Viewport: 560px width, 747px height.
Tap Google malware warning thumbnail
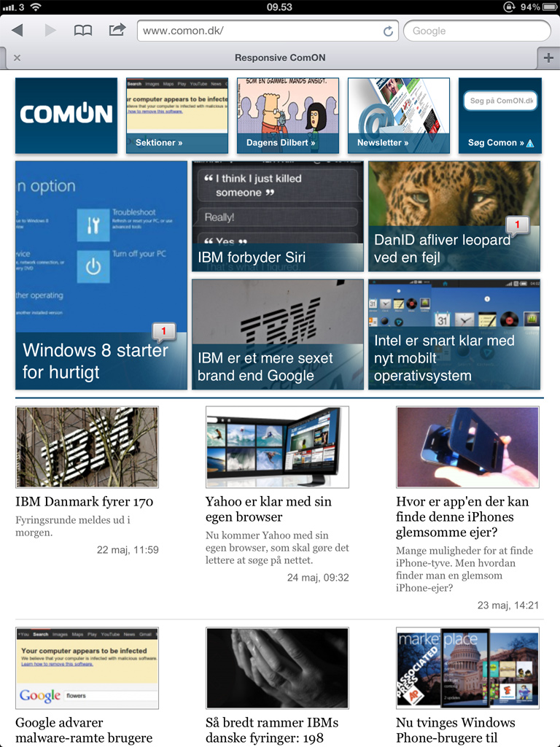87,668
